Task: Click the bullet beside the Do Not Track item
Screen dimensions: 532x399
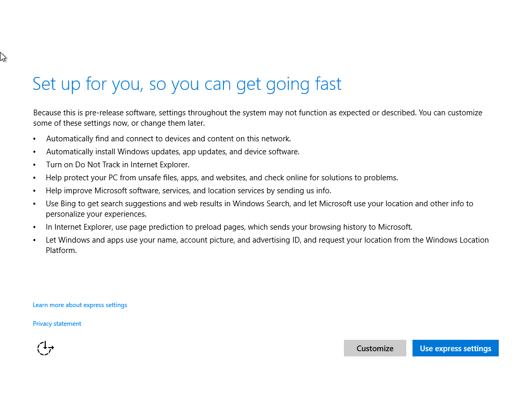Action: pyautogui.click(x=35, y=165)
